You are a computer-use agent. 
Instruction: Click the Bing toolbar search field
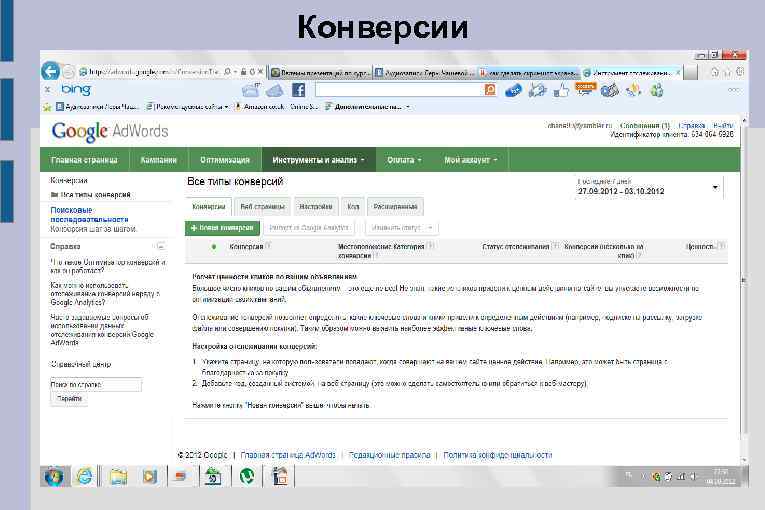click(399, 90)
